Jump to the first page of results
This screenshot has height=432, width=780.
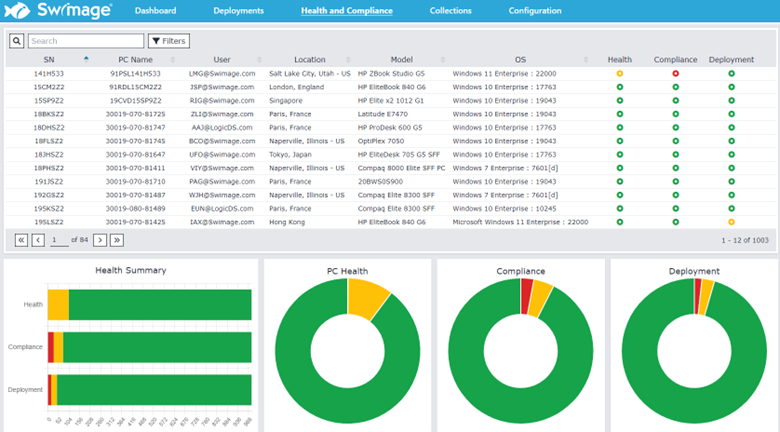point(21,240)
